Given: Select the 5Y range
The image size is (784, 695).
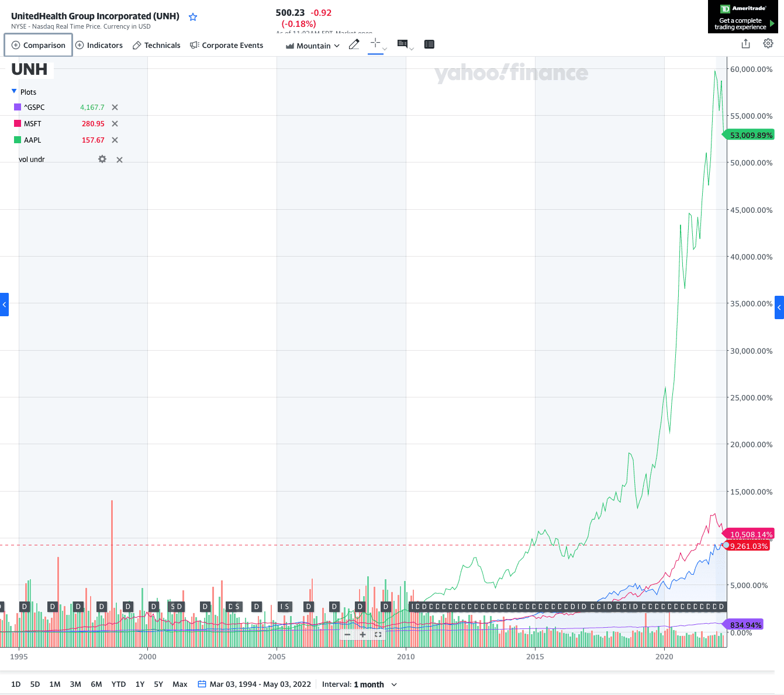Looking at the screenshot, I should [158, 684].
